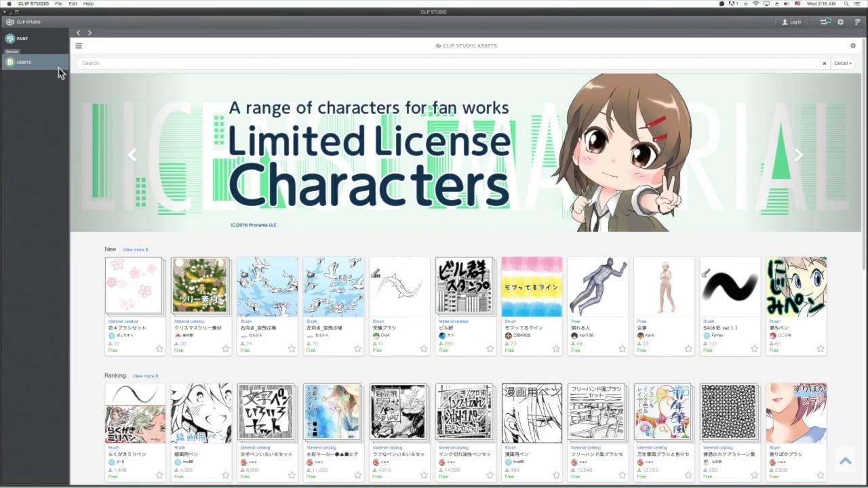
Task: Open the 倒れる人 falling pose thumbnail
Action: pyautogui.click(x=597, y=286)
